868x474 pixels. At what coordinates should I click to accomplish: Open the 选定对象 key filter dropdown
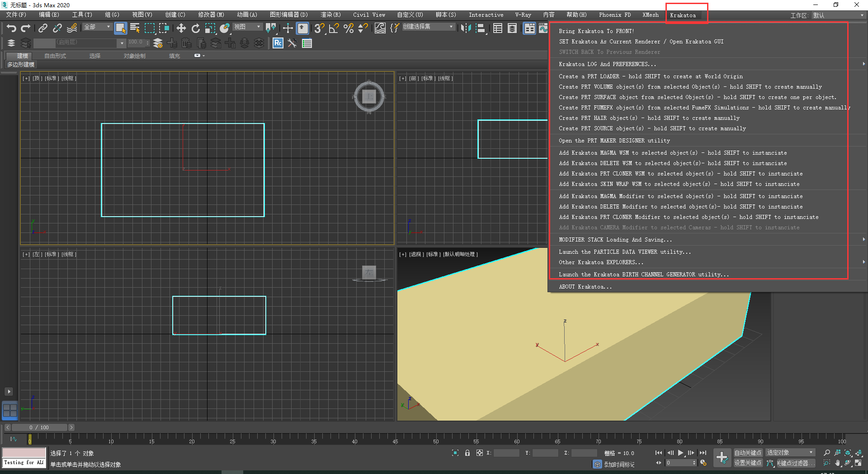point(790,453)
